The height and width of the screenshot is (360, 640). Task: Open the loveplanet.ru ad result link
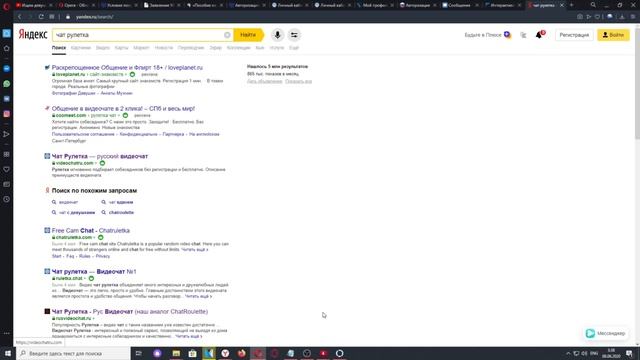pyautogui.click(x=127, y=68)
